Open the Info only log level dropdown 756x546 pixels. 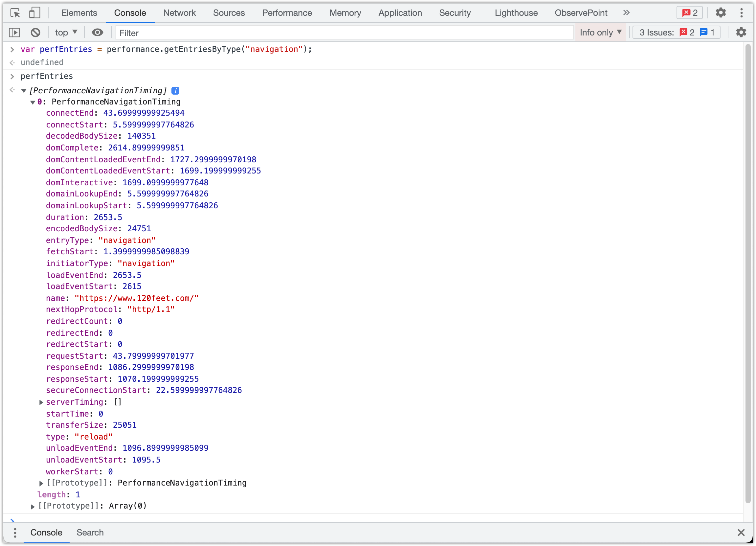coord(600,32)
